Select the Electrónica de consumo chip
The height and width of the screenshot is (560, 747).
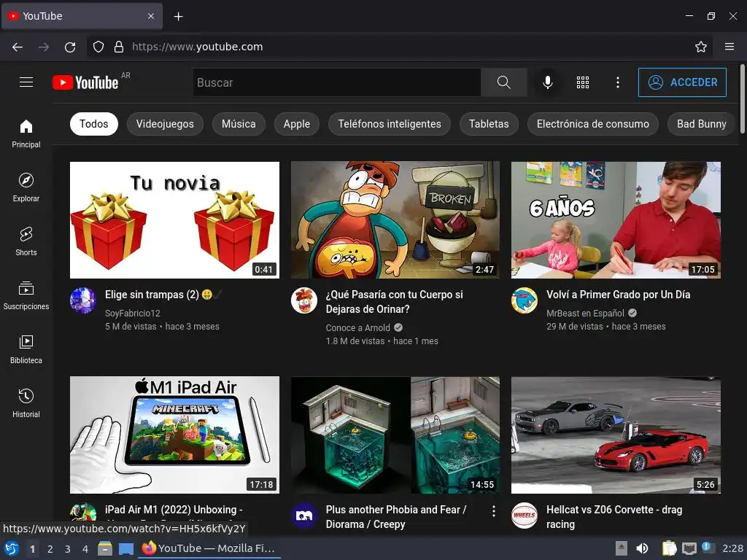592,124
